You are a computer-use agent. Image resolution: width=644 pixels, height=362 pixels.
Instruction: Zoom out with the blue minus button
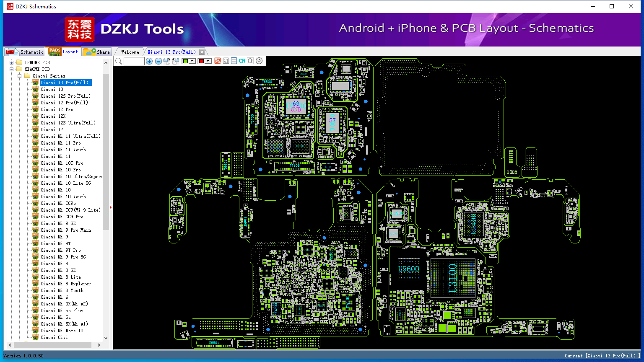click(x=158, y=61)
